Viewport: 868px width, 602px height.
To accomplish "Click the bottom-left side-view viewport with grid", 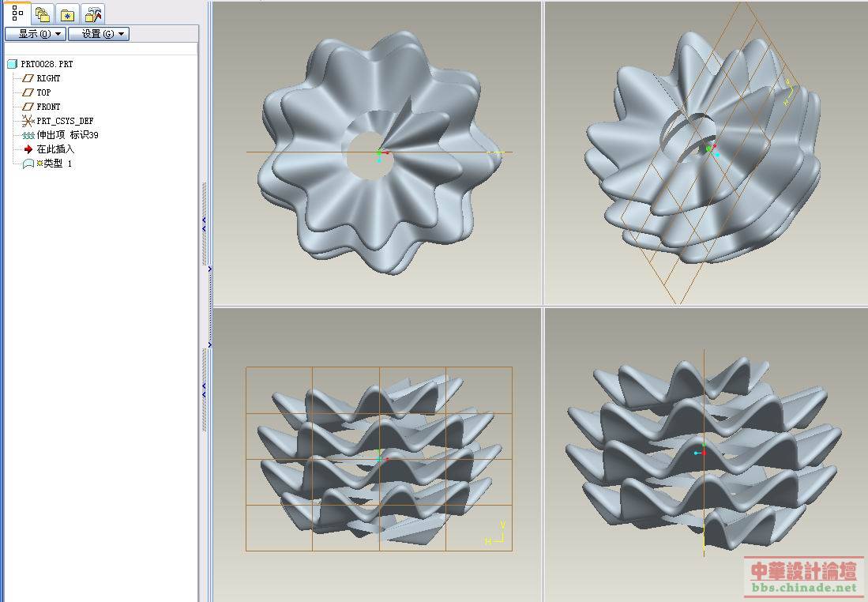I will 377,455.
